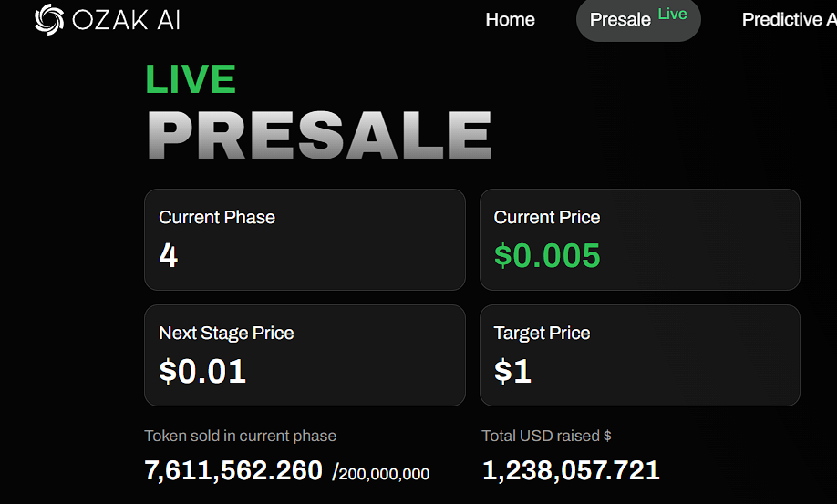Select the Next Stage Price card
Viewport: 837px width, 504px height.
pyautogui.click(x=305, y=355)
